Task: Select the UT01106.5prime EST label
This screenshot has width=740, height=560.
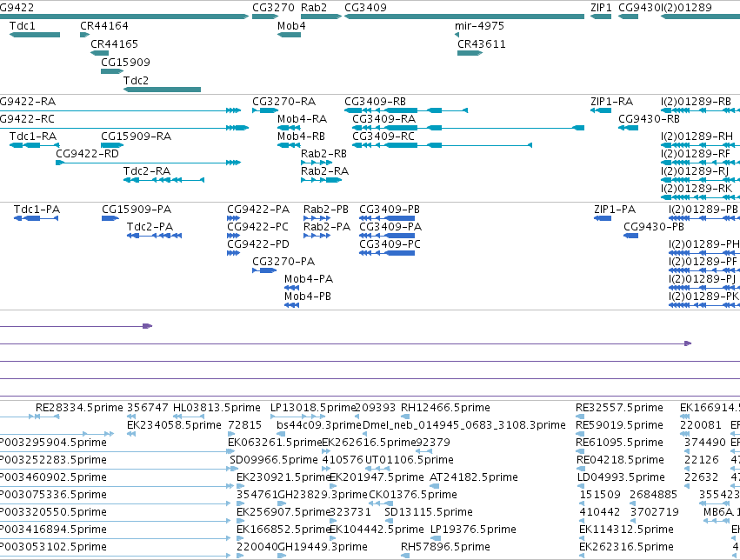Action: coord(410,460)
